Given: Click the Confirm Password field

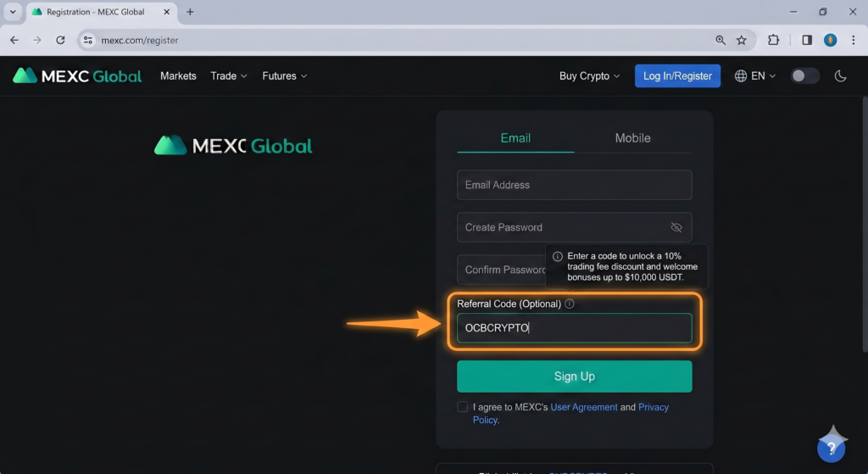Looking at the screenshot, I should click(501, 270).
